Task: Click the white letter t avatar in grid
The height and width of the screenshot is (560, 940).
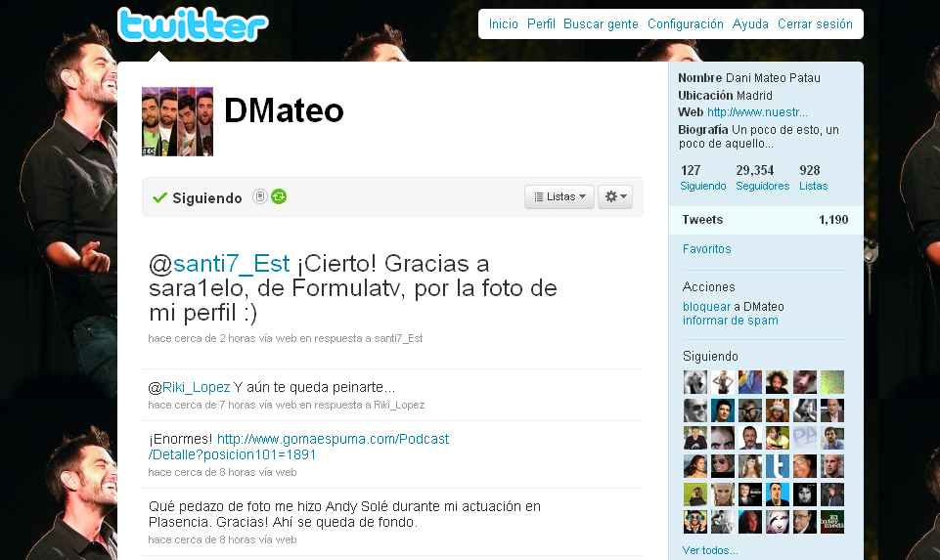Action: pos(778,466)
